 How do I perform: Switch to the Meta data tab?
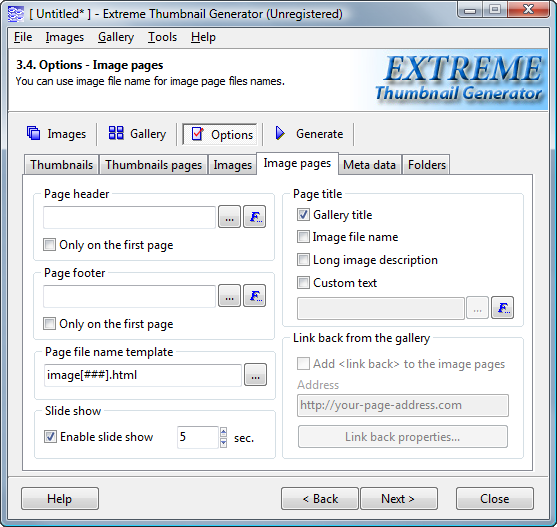(369, 165)
